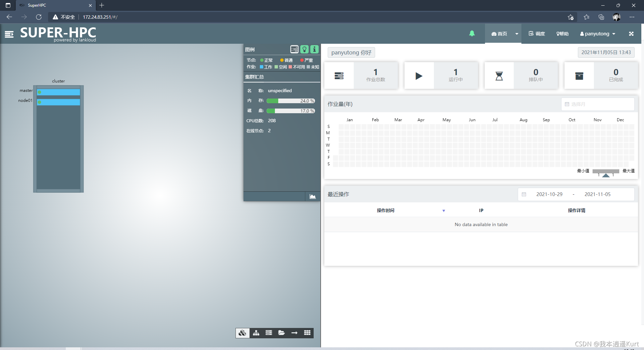Viewport: 644px width, 350px height.
Task: Click the 未知 gray job legend swatch
Action: [308, 67]
